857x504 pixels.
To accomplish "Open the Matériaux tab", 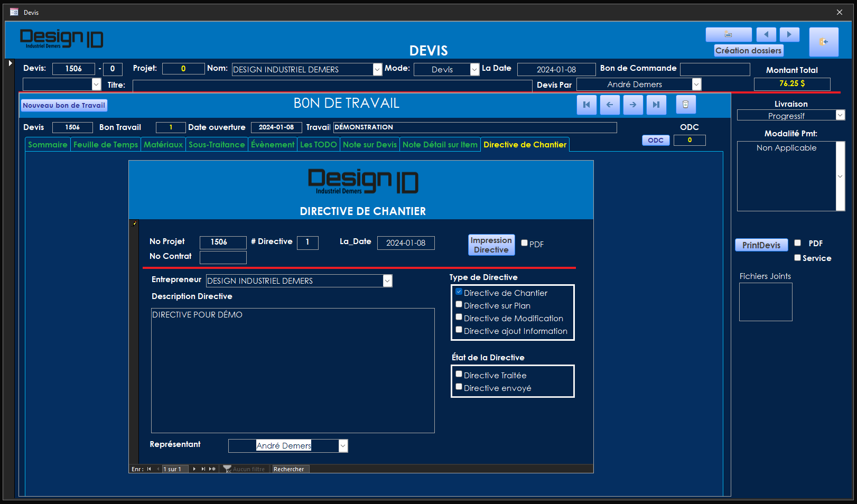I will [x=163, y=145].
